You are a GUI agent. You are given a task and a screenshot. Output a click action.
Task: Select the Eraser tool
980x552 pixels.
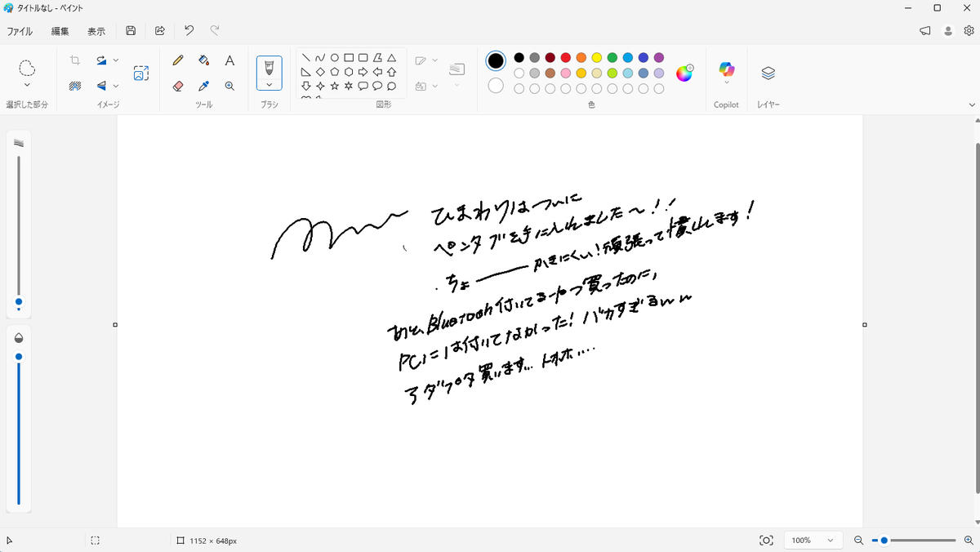point(178,85)
